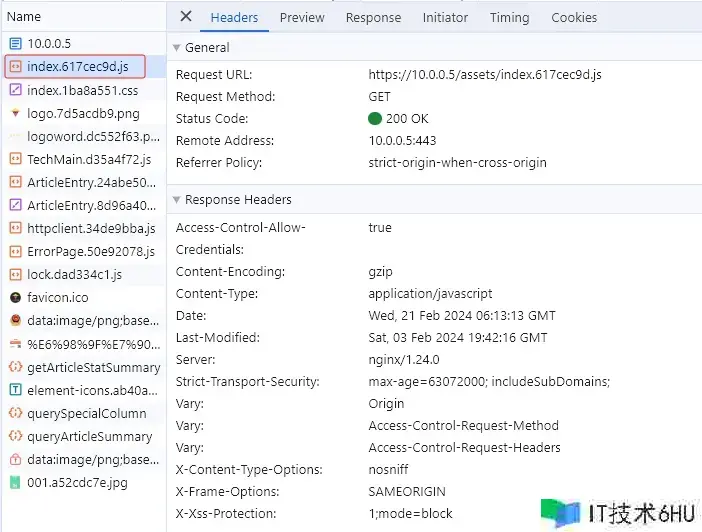The width and height of the screenshot is (702, 532).
Task: Select the Initiator tab
Action: click(x=445, y=17)
